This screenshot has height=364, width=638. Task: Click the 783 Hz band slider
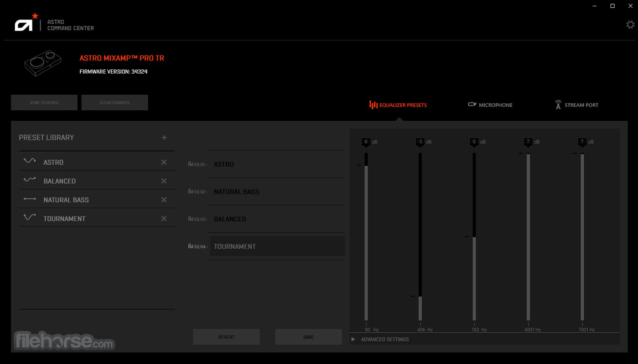click(x=474, y=237)
